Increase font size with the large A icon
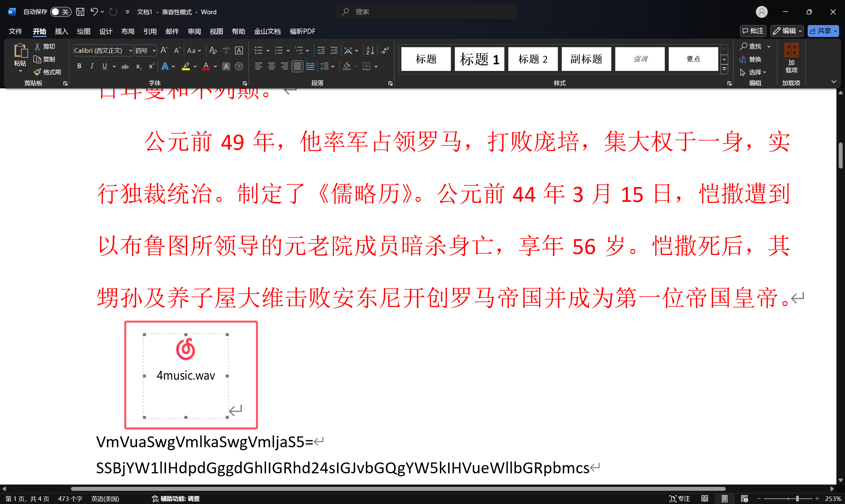The height and width of the screenshot is (504, 845). pos(164,50)
